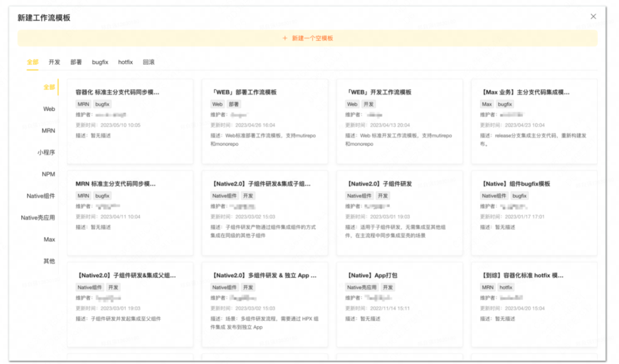619x364 pixels.
Task: Open 【Native2.0】子组件研发&集成子组 card
Action: tap(265, 213)
